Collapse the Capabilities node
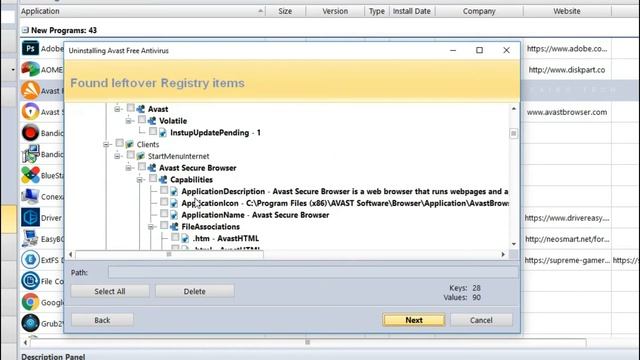 (140, 180)
